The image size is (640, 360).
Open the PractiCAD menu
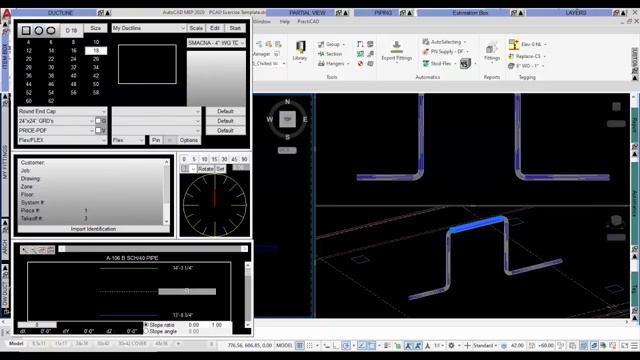point(308,22)
